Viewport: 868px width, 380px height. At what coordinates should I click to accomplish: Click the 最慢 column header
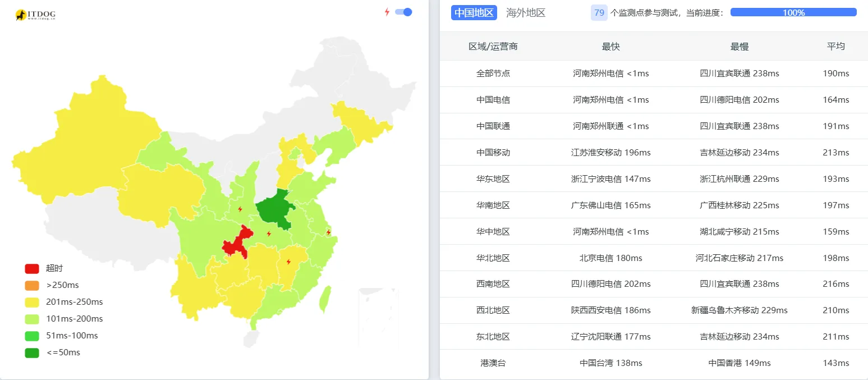740,47
